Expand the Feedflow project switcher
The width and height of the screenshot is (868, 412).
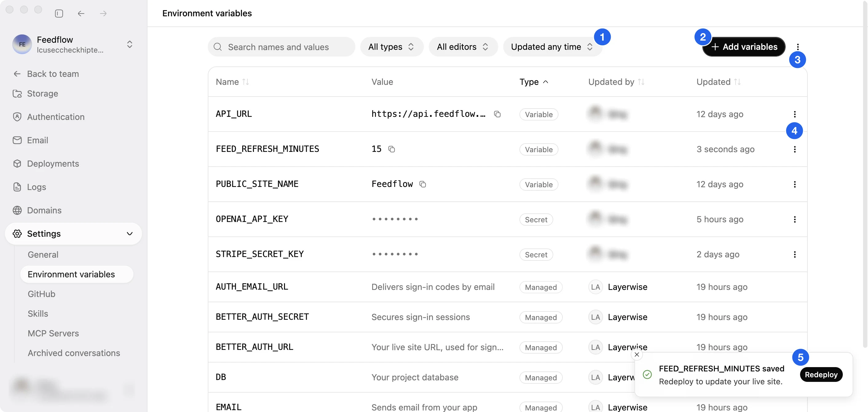[x=129, y=44]
